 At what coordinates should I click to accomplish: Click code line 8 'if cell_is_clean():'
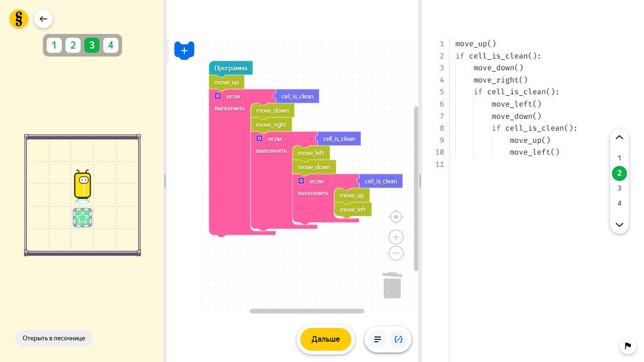(535, 128)
